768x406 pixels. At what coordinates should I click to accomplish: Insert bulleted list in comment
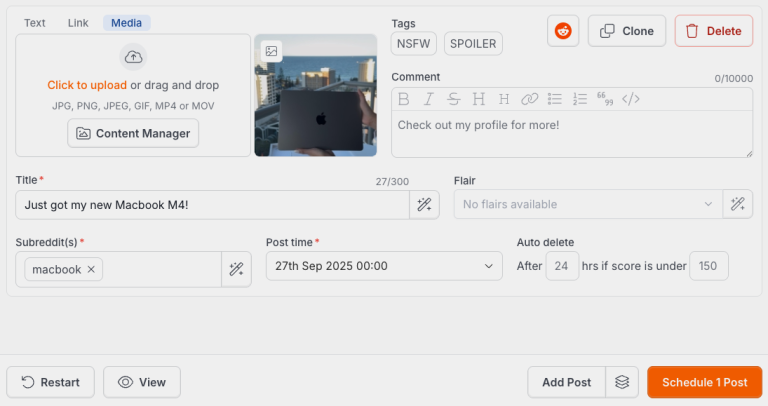[x=555, y=98]
